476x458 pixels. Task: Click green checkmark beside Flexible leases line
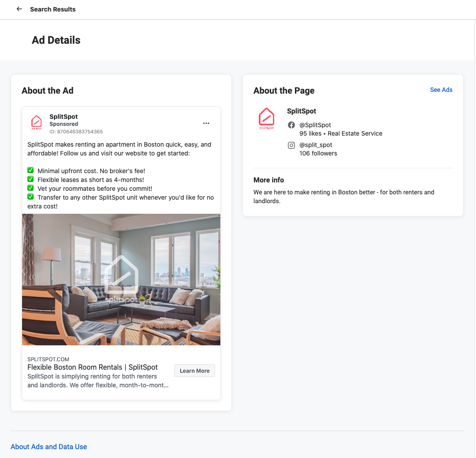click(30, 179)
